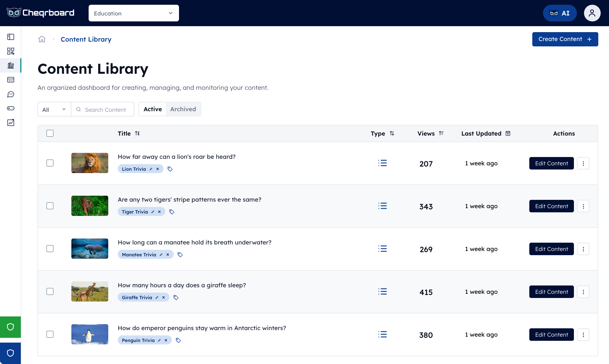Add a tag to the tigers' stripe row
The height and width of the screenshot is (364, 609).
172,212
